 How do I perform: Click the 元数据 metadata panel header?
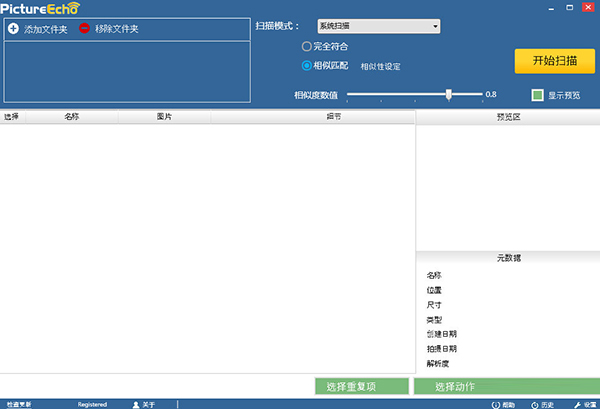point(508,258)
